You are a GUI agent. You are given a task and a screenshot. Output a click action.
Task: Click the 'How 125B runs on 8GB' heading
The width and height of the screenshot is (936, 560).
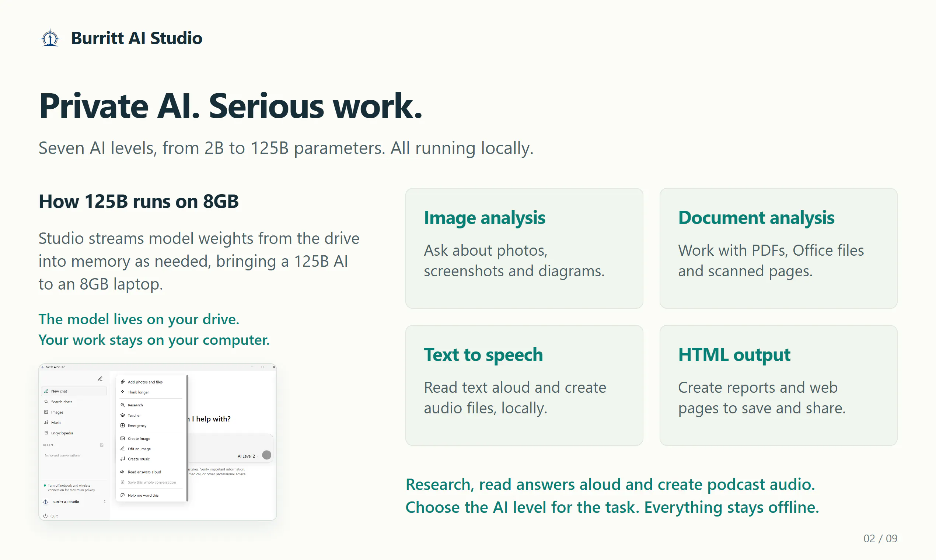click(139, 201)
